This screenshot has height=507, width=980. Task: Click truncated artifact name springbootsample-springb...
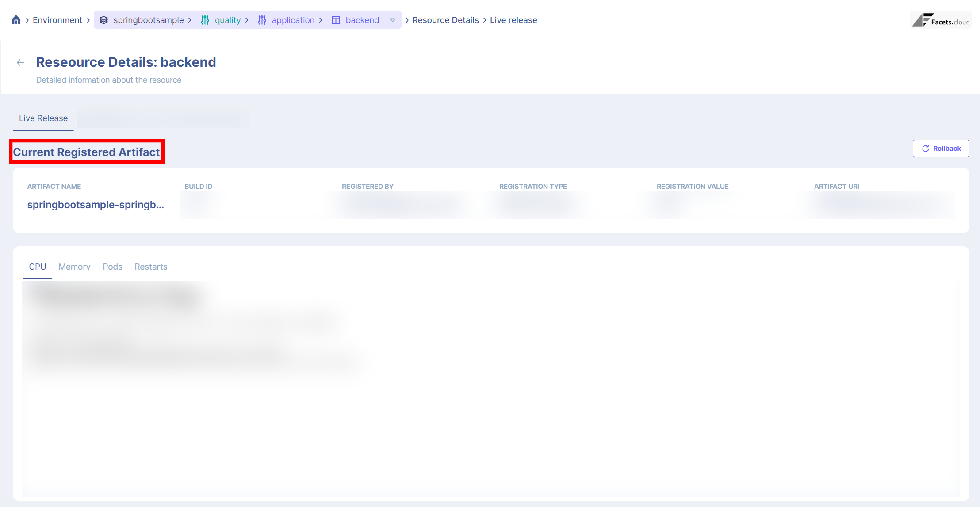point(96,205)
